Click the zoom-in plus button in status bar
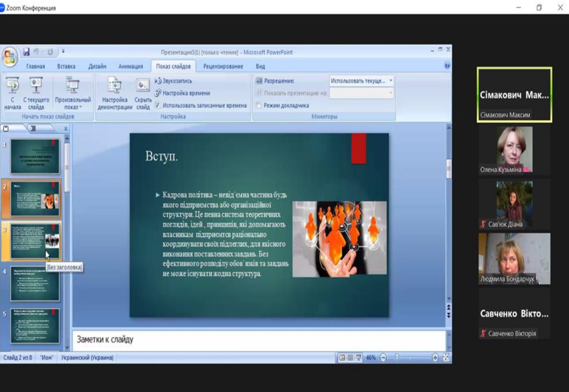This screenshot has height=392, width=569. pyautogui.click(x=435, y=358)
